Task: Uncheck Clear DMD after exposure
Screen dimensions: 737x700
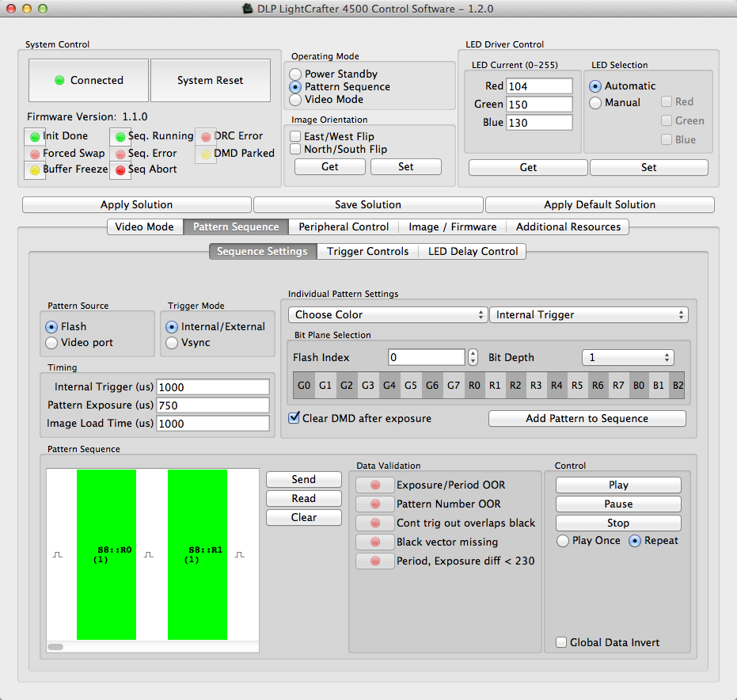Action: [294, 417]
